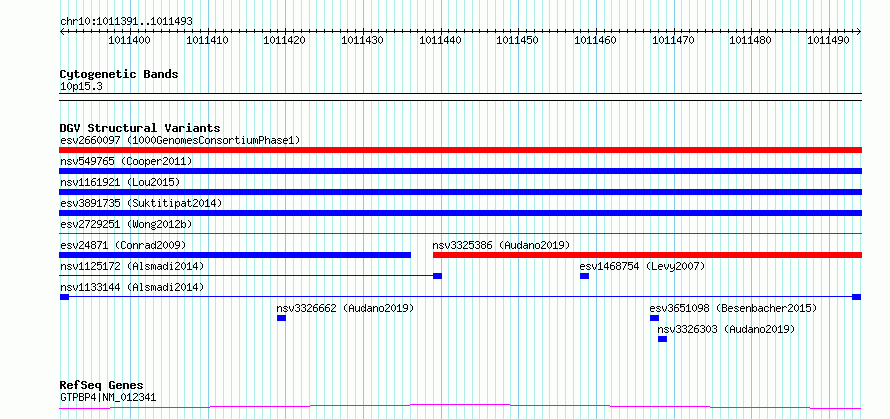Click the blue block under nsv3326662 (Audano2019)

click(x=281, y=318)
